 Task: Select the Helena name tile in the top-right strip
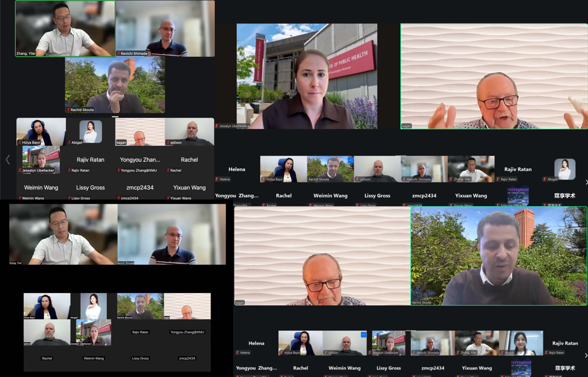pos(237,169)
